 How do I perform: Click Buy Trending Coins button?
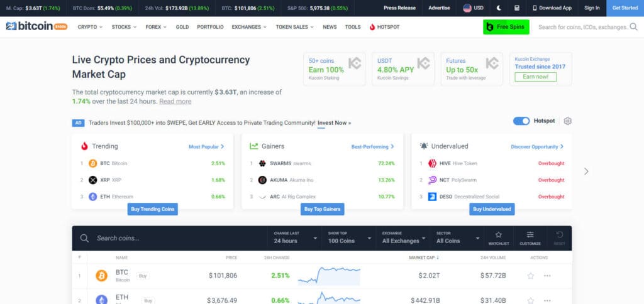coord(152,209)
